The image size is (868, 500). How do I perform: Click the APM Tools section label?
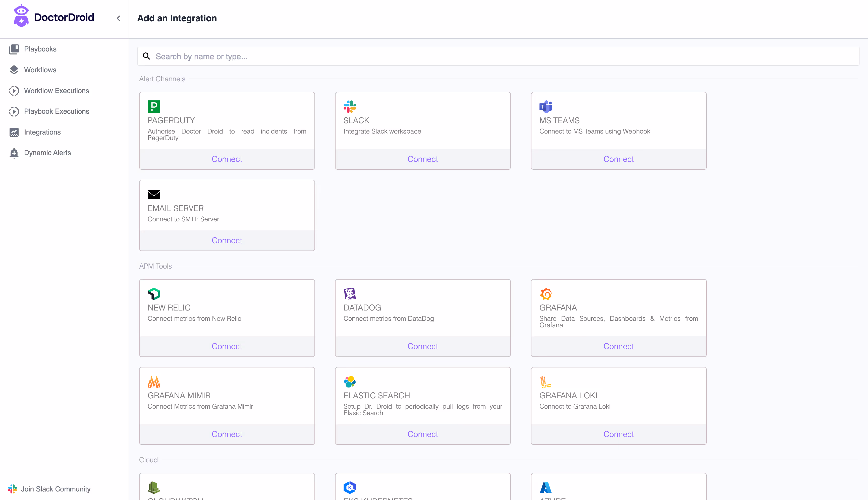(x=155, y=266)
